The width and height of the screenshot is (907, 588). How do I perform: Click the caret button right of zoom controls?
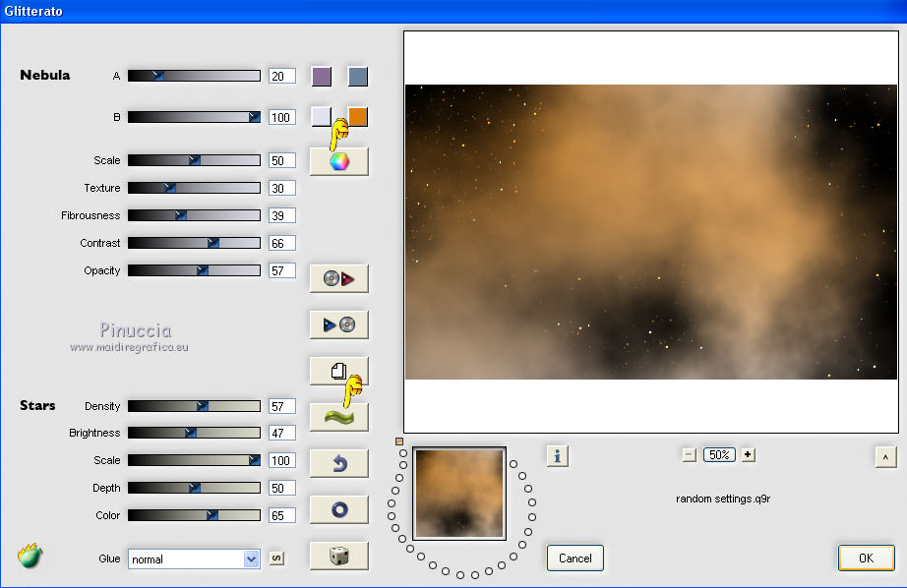coord(885,457)
